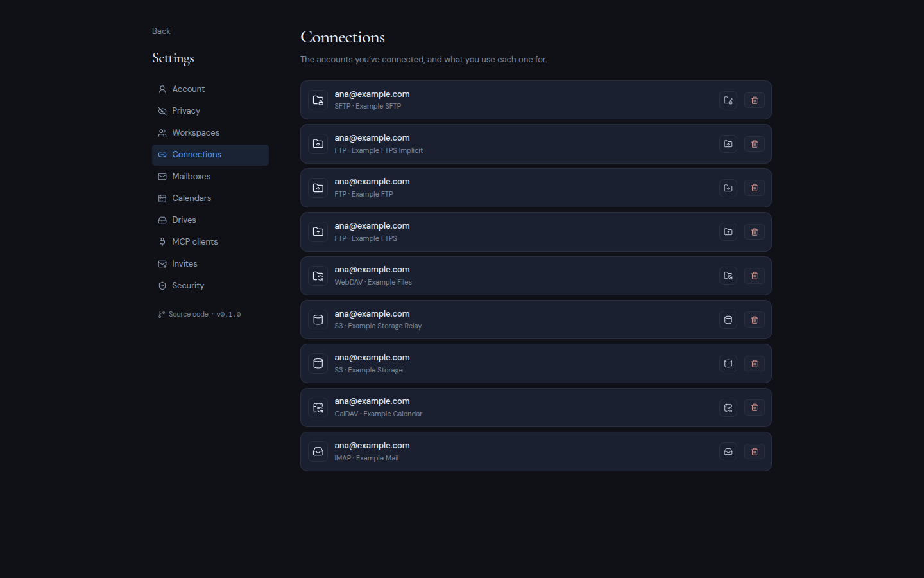Click the 'FTP · Example FTPS Implicit' label
Image resolution: width=924 pixels, height=578 pixels.
379,150
